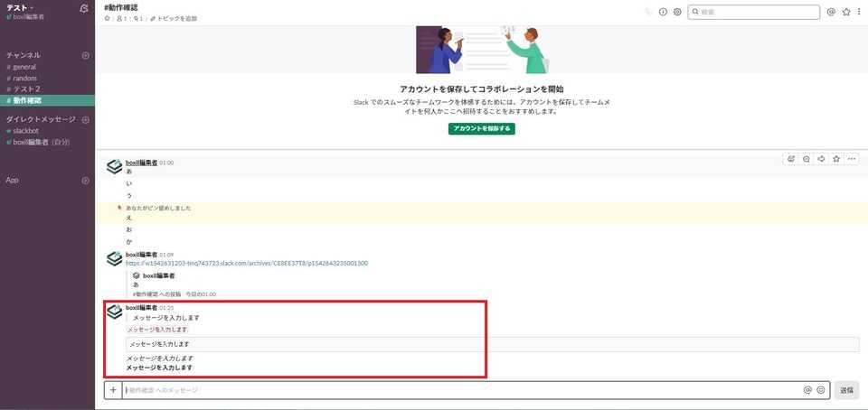Click the 01:09 message timestamp

[166, 256]
